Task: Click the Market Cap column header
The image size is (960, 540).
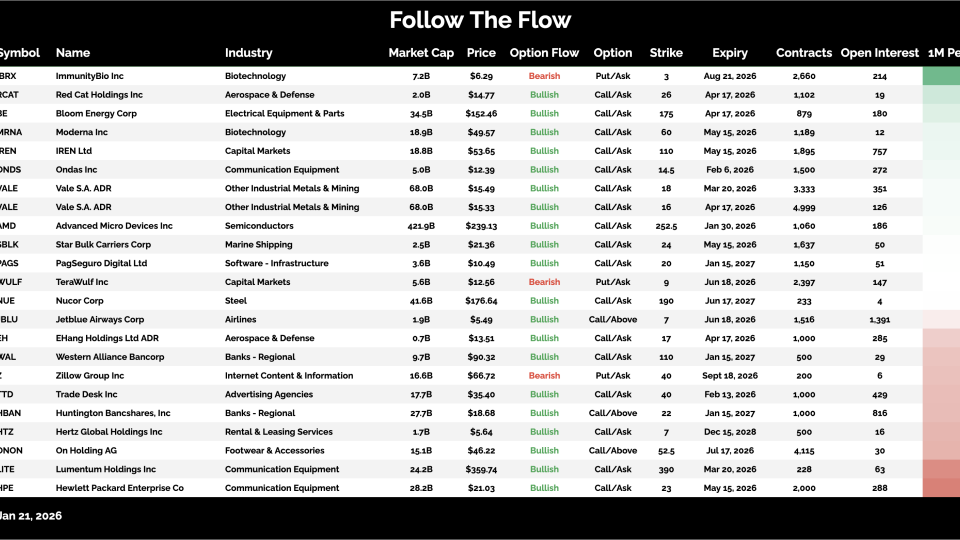Action: coord(416,53)
